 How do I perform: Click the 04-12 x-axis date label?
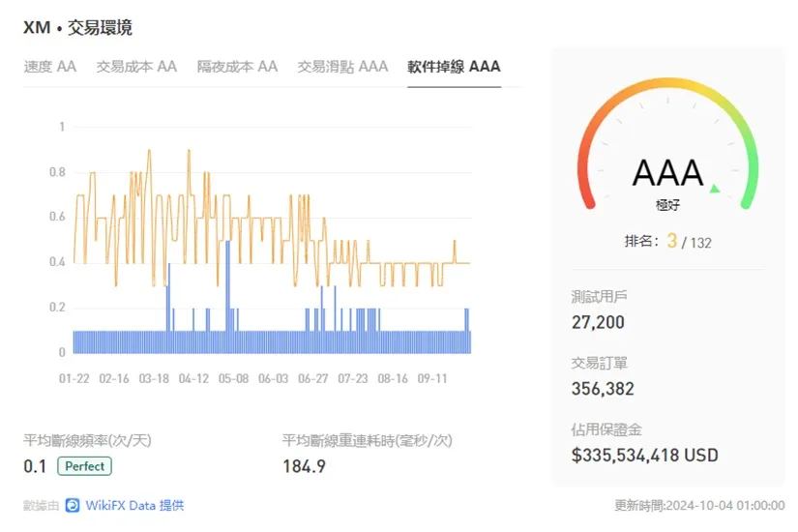[193, 379]
